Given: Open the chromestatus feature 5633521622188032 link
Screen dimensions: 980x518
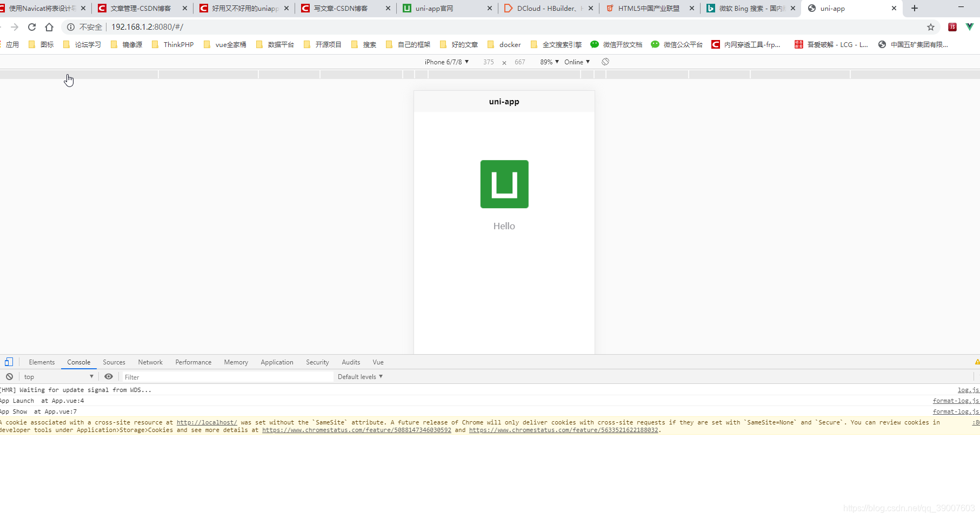Looking at the screenshot, I should pyautogui.click(x=564, y=430).
